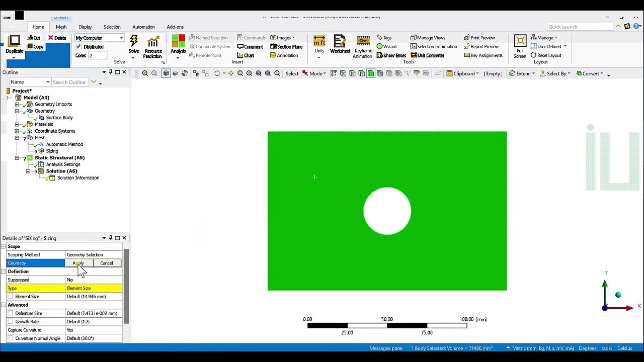Open Keyframe Animation
Viewport: 644px width, 362px height.
(x=363, y=47)
